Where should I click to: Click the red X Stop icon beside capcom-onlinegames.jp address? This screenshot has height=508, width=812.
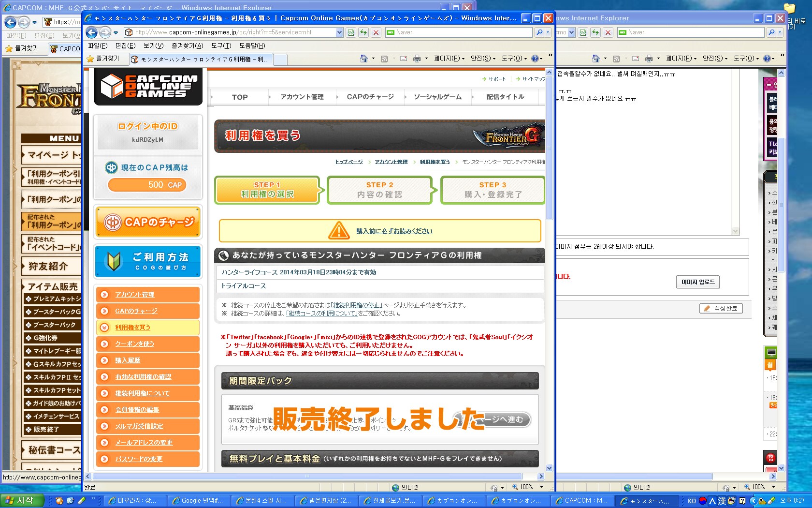point(376,32)
